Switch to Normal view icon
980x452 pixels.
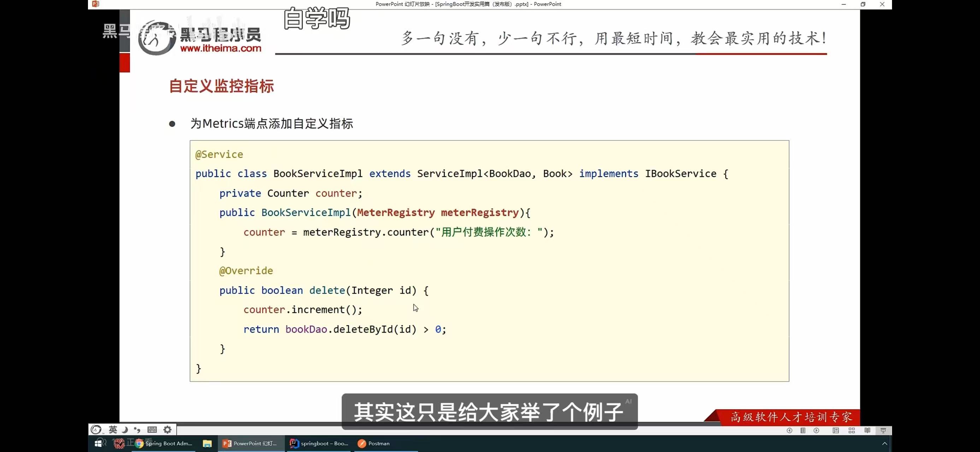click(x=836, y=430)
